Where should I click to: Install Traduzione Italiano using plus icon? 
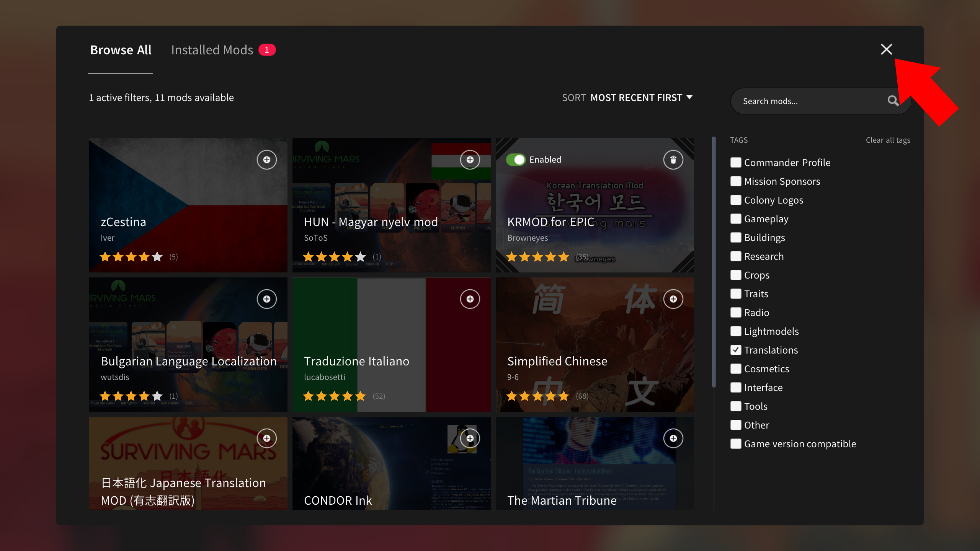[x=470, y=299]
